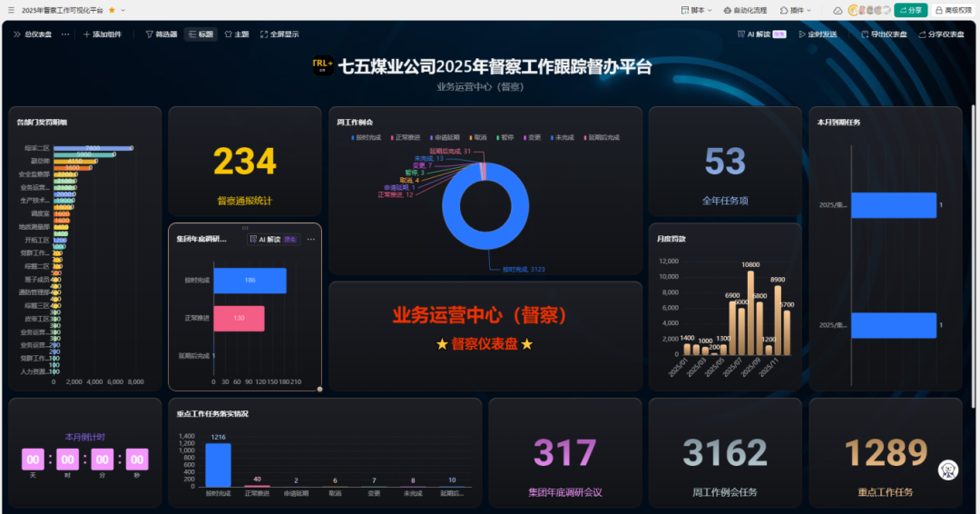This screenshot has height=514, width=980.
Task: Open 高级权限 advanced permissions
Action: 954,10
